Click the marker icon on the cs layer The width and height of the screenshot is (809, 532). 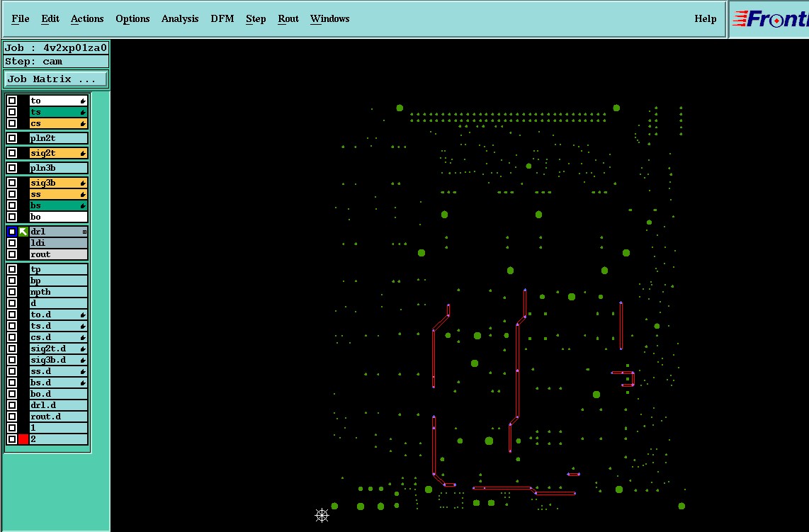coord(83,123)
